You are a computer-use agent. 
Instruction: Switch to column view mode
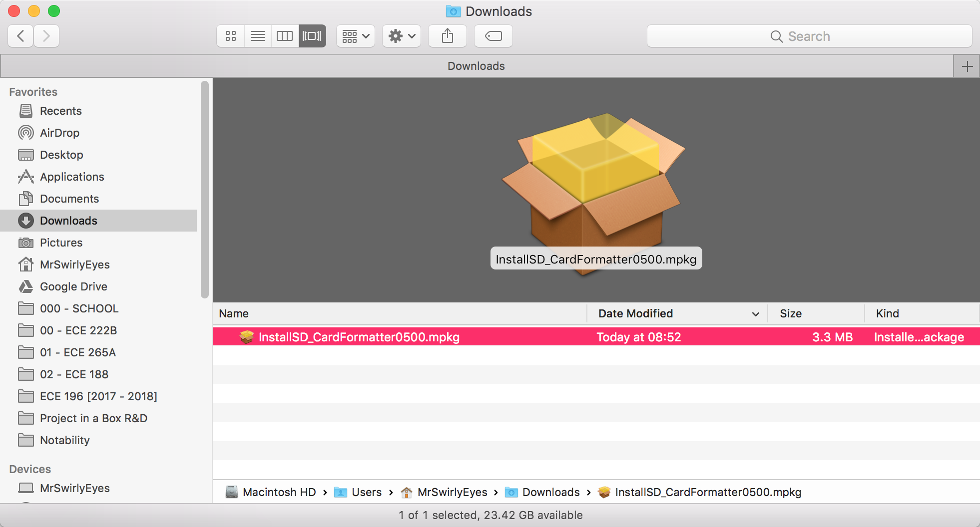(285, 36)
